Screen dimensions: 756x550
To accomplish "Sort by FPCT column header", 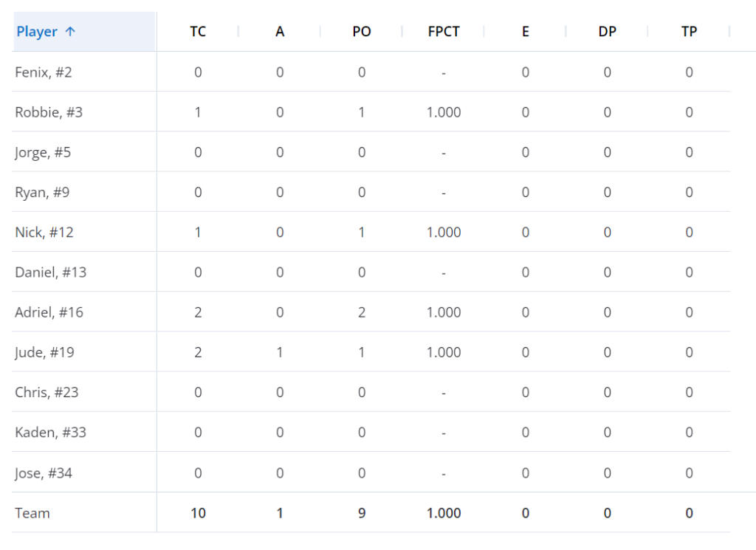I will point(444,32).
